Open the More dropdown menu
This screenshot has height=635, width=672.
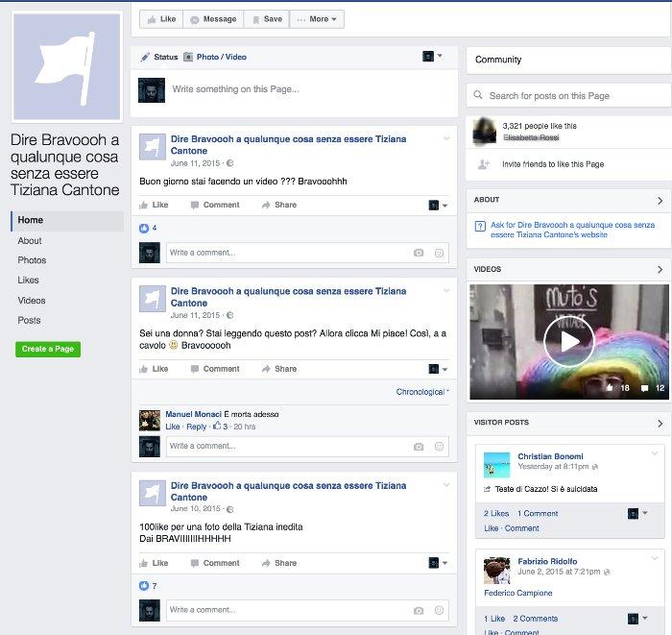(x=317, y=19)
